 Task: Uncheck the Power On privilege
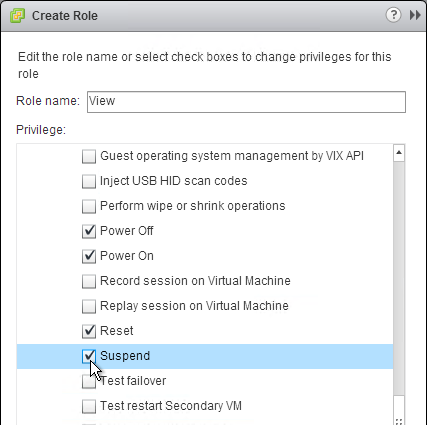pyautogui.click(x=89, y=256)
